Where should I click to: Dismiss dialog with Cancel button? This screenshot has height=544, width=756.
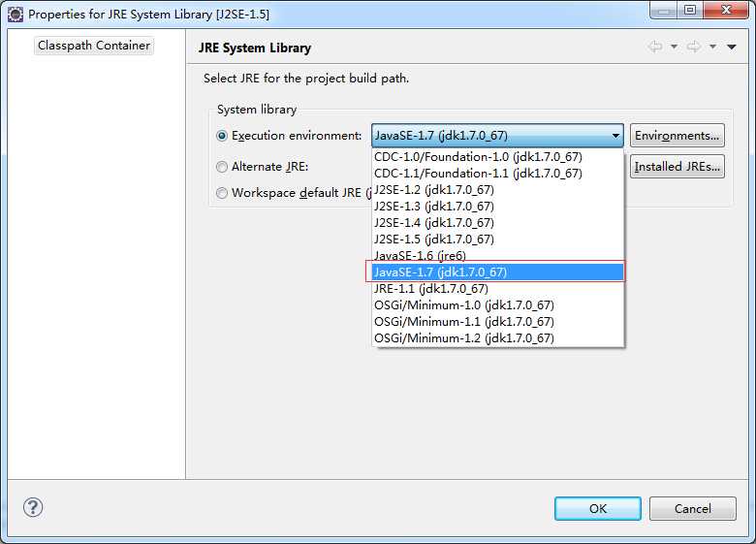click(x=692, y=508)
